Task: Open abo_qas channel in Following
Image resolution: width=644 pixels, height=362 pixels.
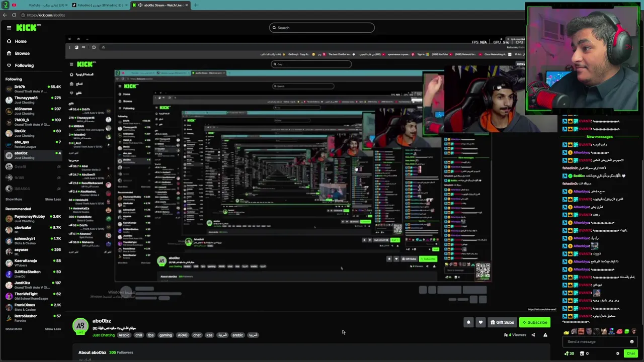Action: [x=32, y=144]
